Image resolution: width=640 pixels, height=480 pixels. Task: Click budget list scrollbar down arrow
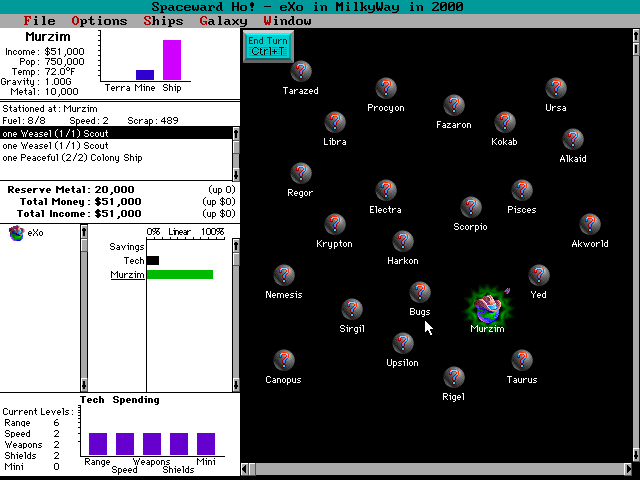click(236, 384)
